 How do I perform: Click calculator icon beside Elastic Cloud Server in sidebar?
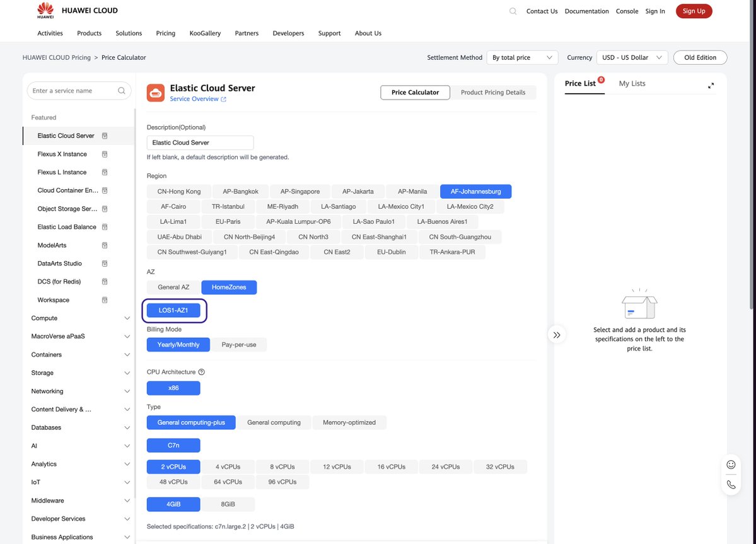105,136
